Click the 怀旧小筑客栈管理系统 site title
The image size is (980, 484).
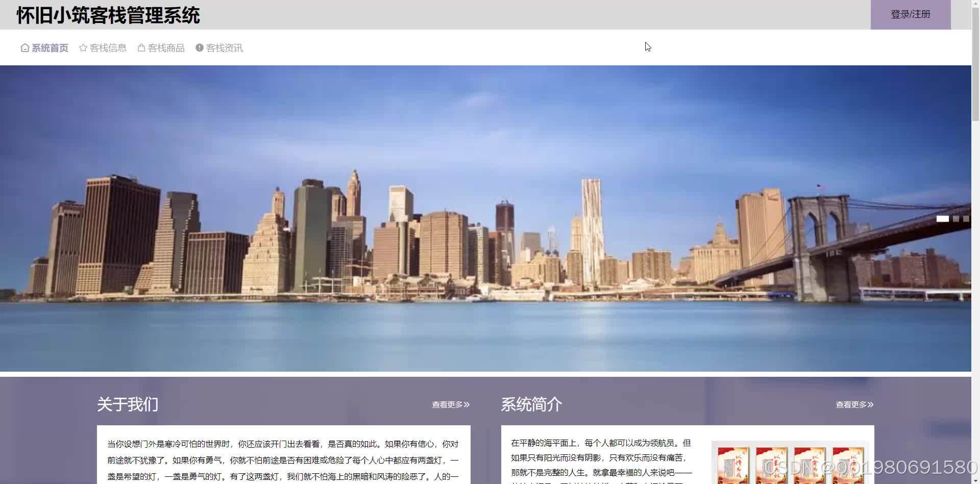109,15
